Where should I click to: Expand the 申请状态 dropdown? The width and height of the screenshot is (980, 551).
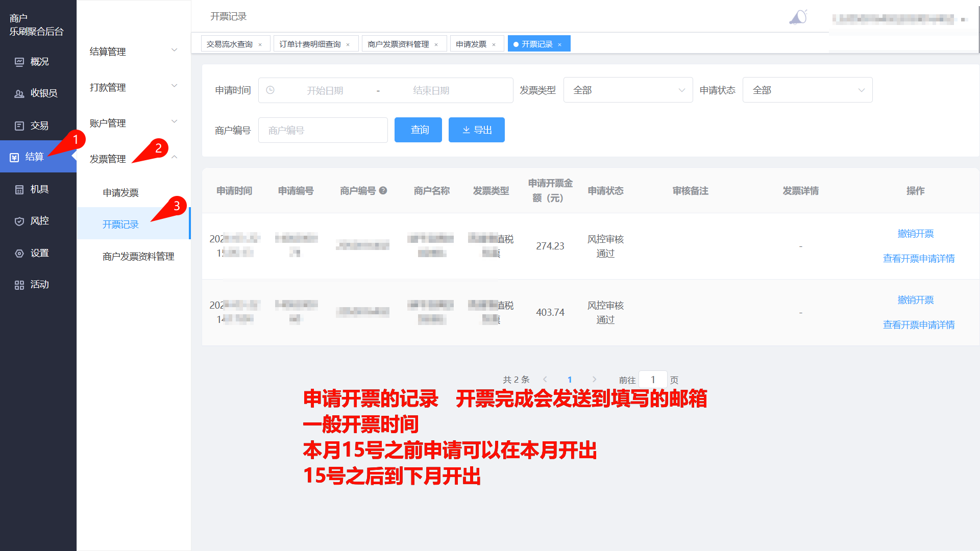807,90
